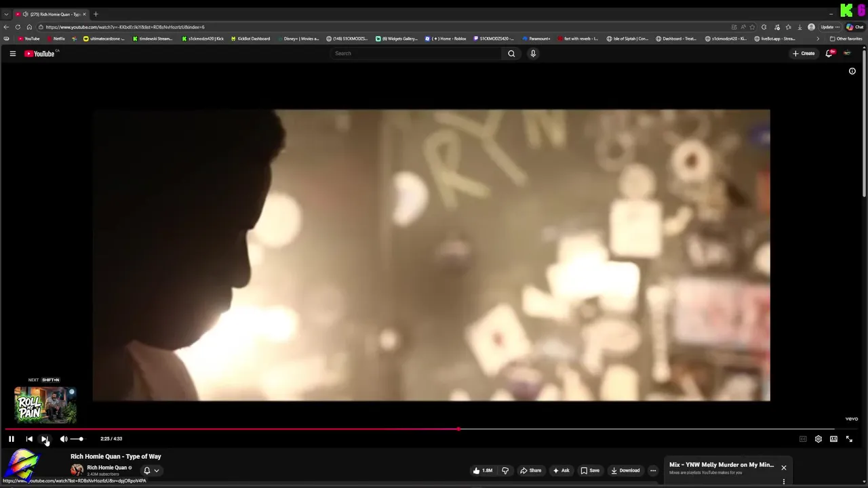Viewport: 868px width, 488px height.
Task: Open subscription notification bell dropdown
Action: (151, 470)
